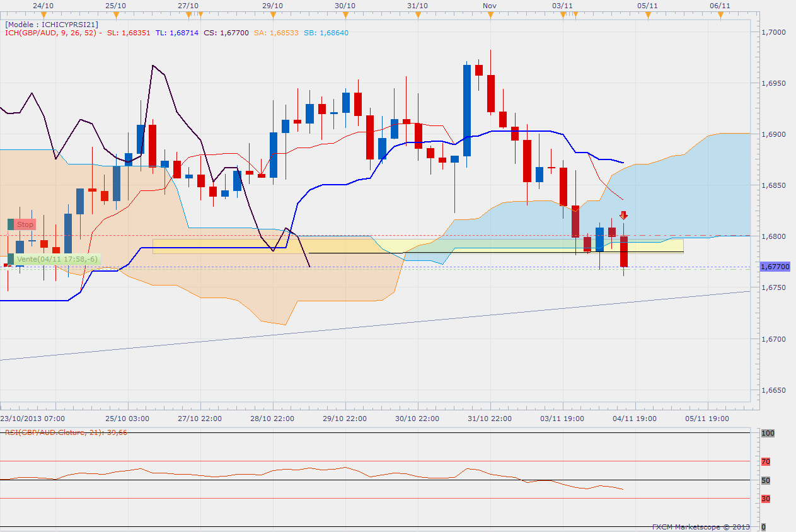The width and height of the screenshot is (796, 532).
Task: Click the 25/10 03:00 time label
Action: 127,418
